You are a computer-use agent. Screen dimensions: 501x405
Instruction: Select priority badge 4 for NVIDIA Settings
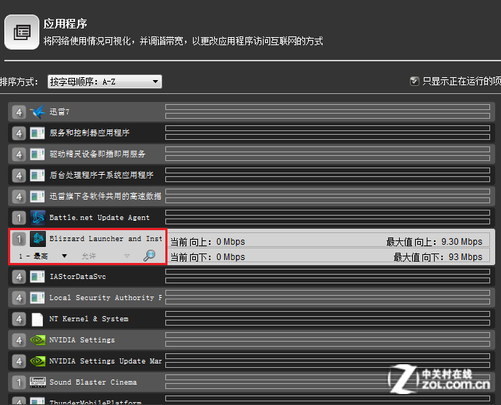[19, 340]
